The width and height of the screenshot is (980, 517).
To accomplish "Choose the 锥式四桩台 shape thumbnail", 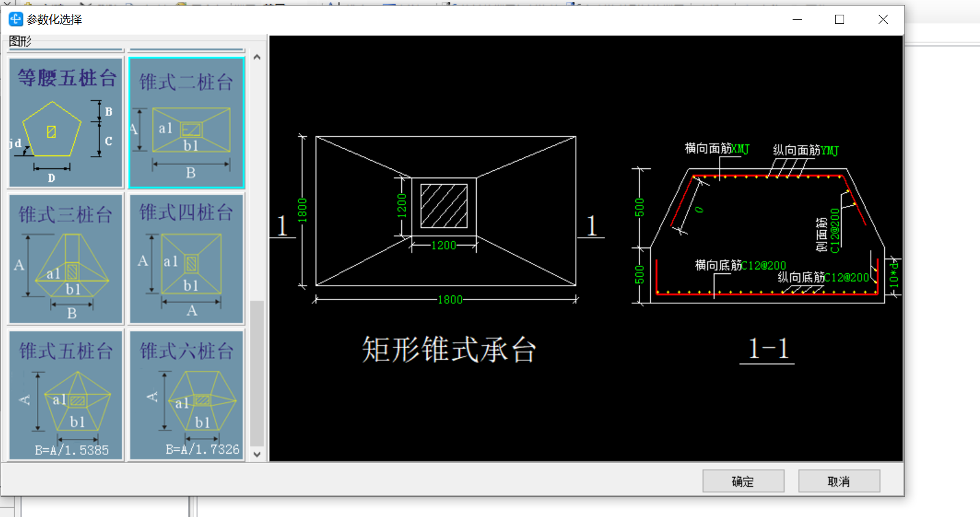I will tap(187, 258).
